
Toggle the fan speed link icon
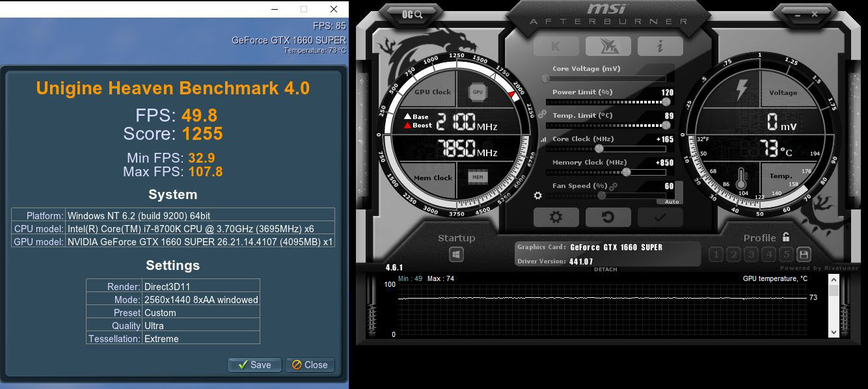coord(613,187)
